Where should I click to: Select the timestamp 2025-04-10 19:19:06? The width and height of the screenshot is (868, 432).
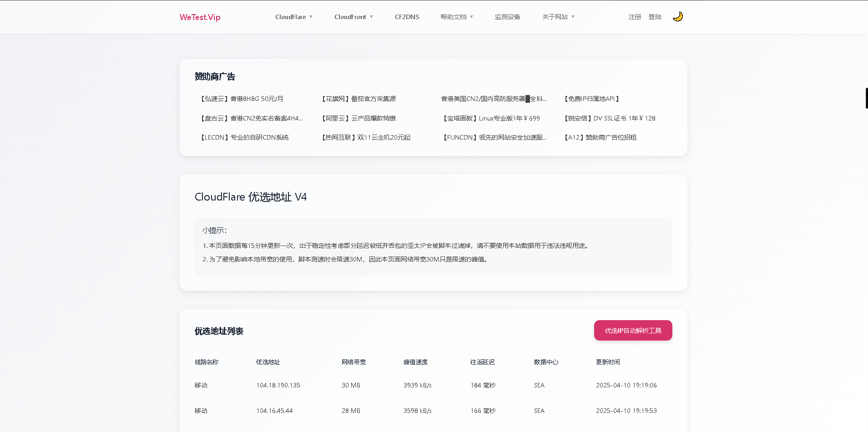(x=626, y=385)
